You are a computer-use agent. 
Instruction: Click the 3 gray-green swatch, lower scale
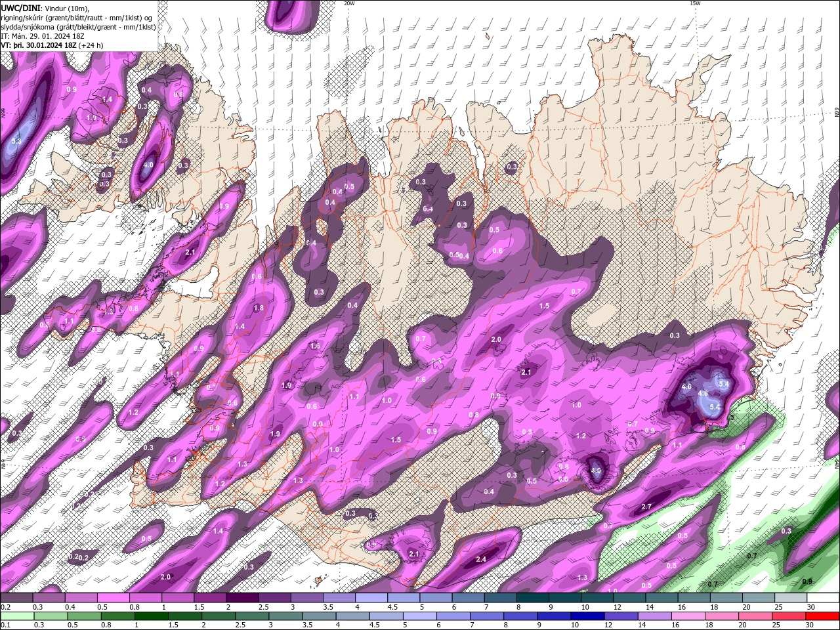click(x=285, y=616)
